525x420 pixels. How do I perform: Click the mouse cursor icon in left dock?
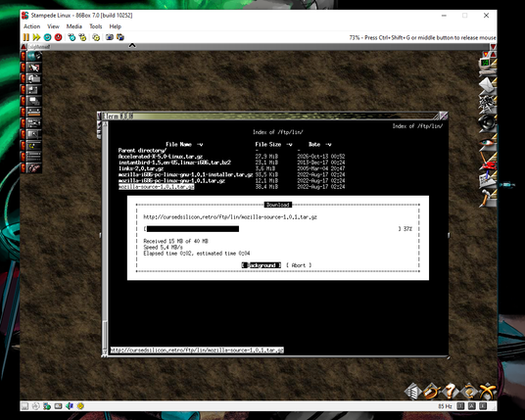tap(34, 68)
